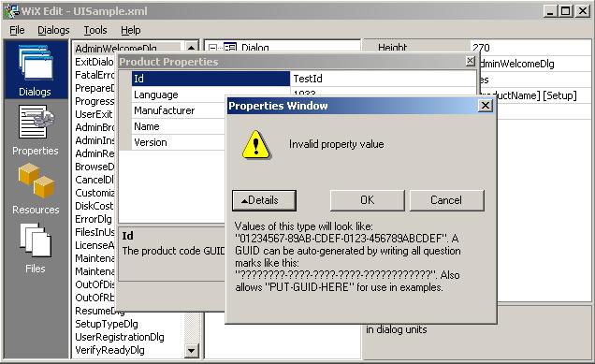Select the Language property row
Image resolution: width=595 pixels, height=364 pixels.
coord(179,95)
